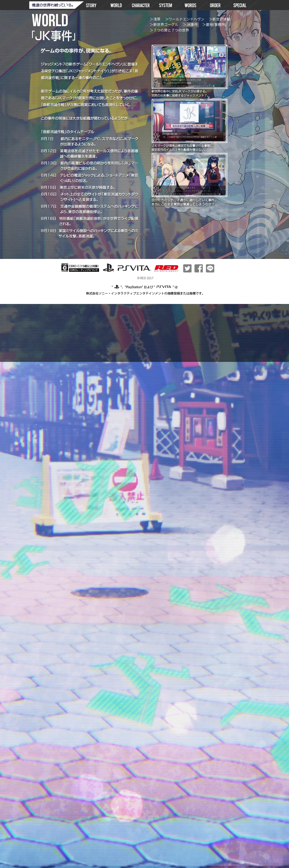
Task: Open the RED Entertainment logo link
Action: point(166,268)
